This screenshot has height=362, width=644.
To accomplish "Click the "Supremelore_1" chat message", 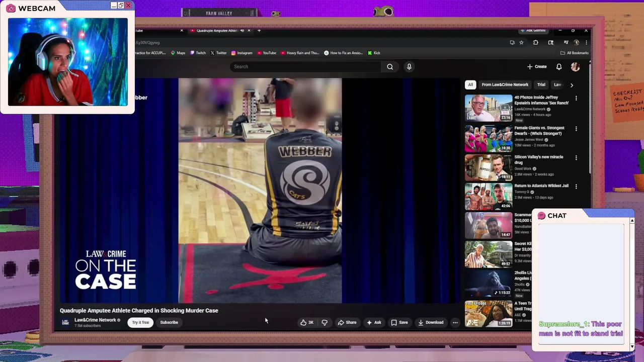I will pos(581,329).
